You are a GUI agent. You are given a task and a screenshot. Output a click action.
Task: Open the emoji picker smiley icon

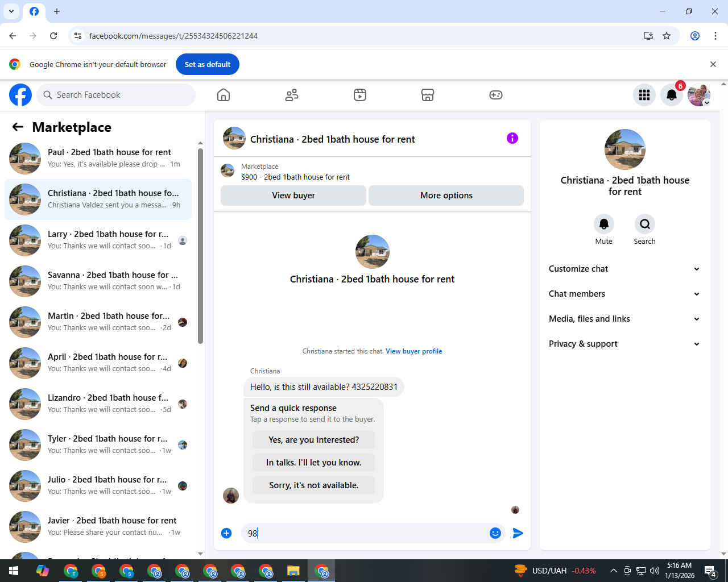click(x=495, y=533)
